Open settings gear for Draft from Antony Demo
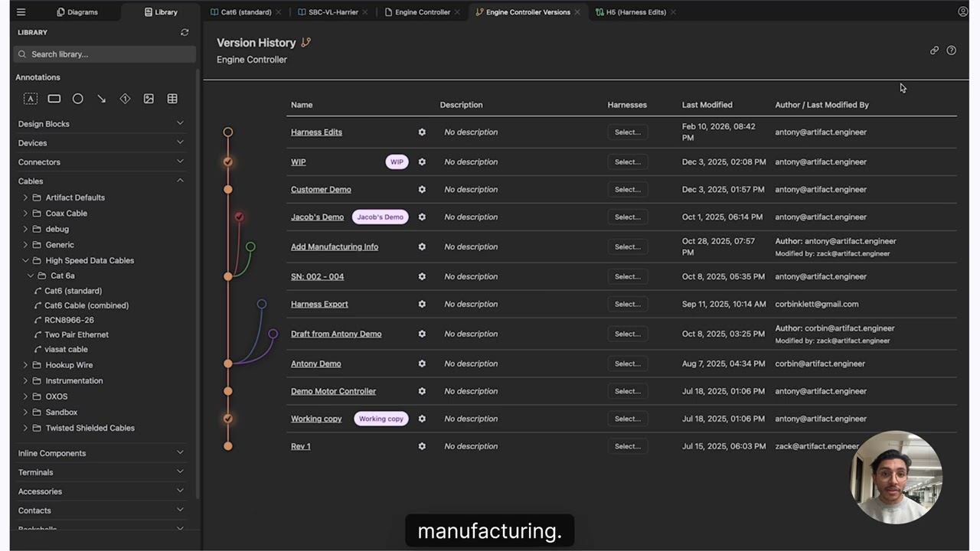Viewport: 980px width, 551px height. [422, 334]
